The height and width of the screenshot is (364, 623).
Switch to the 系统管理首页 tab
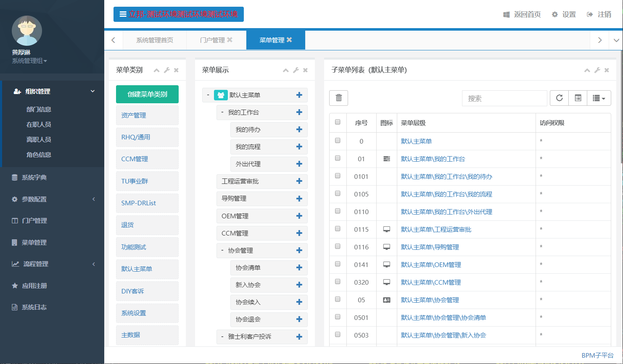(x=154, y=40)
